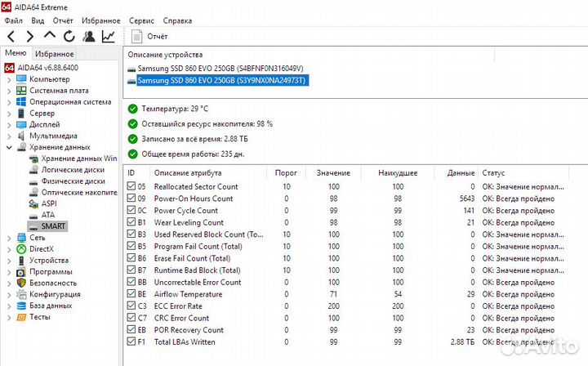Toggle the Total LBAs Written checkbox
The image size is (588, 366).
pos(133,341)
